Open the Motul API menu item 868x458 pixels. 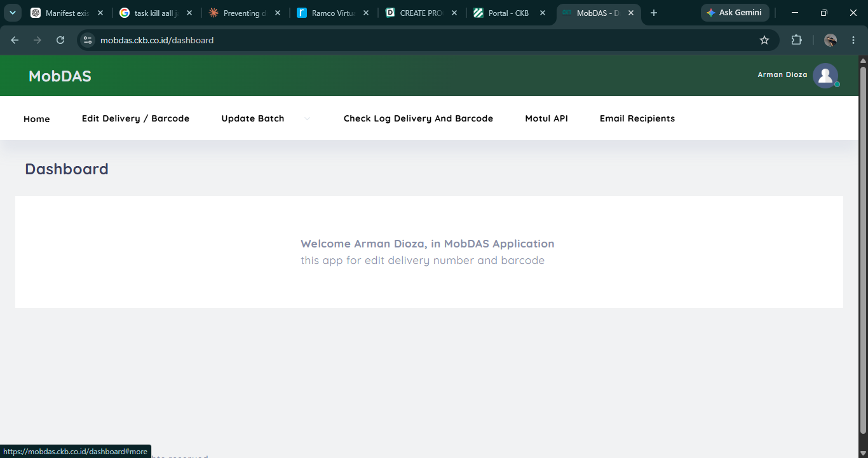click(546, 118)
